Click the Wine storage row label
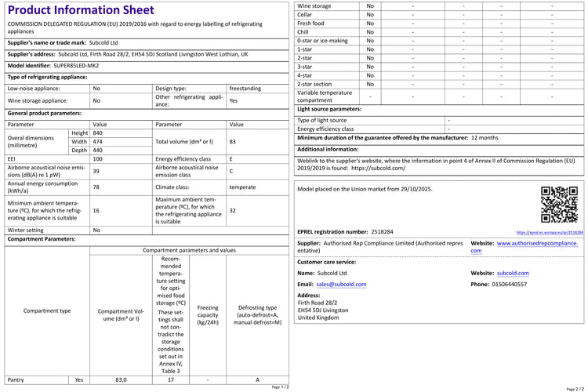Screen dimensions: 588x392 (x=314, y=6)
